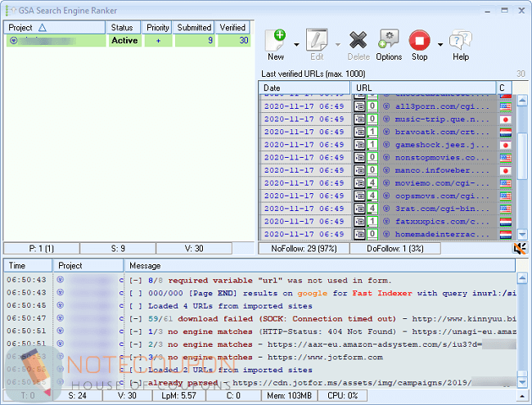The width and height of the screenshot is (532, 405).
Task: Click the log Message column header
Action: (319, 266)
